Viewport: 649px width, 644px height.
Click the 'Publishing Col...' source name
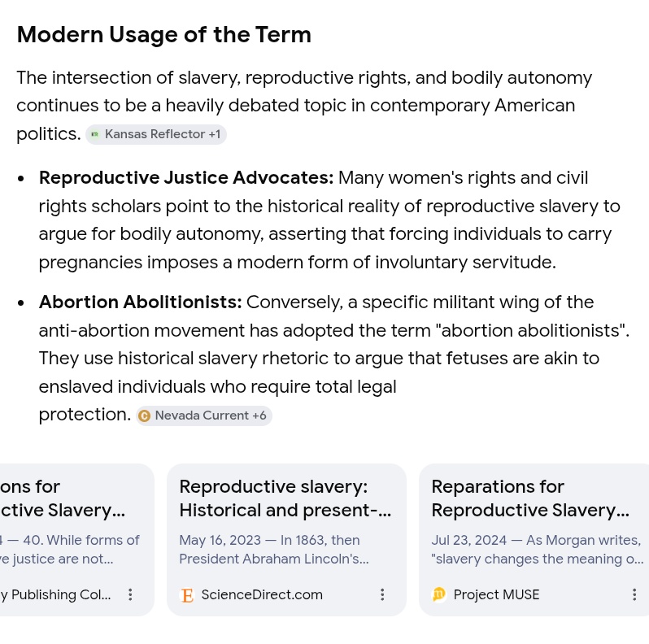[55, 594]
